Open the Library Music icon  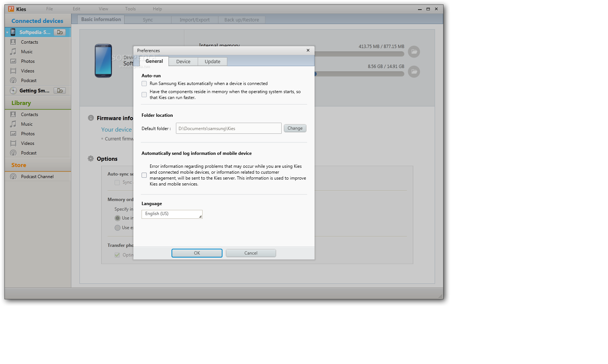point(13,124)
